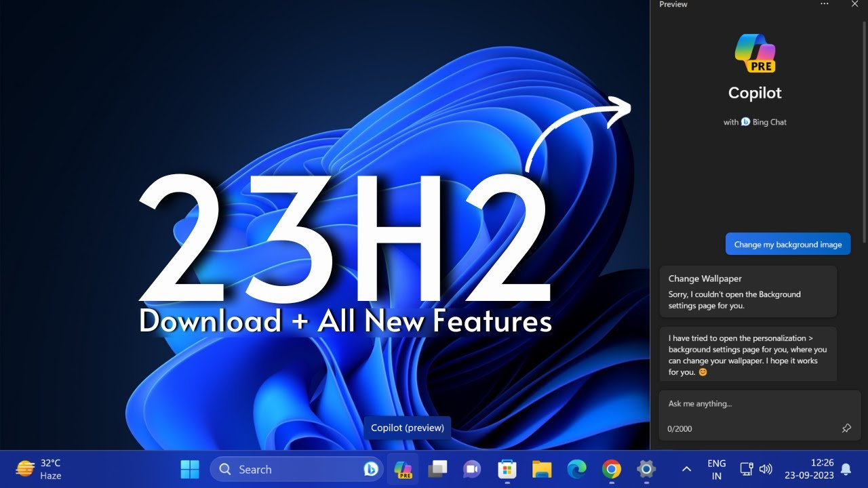Viewport: 868px width, 488px height.
Task: Open the Windows Start menu
Action: tap(190, 469)
